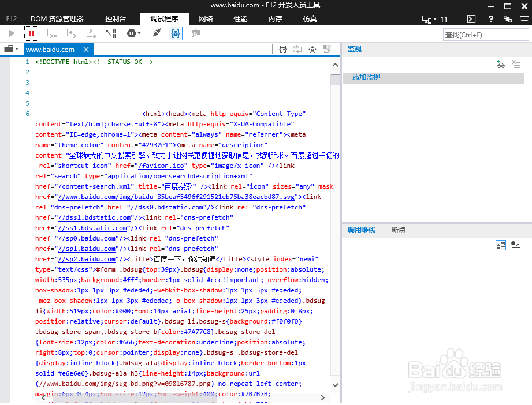Image resolution: width=532 pixels, height=405 pixels.
Task: Click the baidu_85beaf5496f291521eb75ba38eacbd87.svg link
Action: 176,197
